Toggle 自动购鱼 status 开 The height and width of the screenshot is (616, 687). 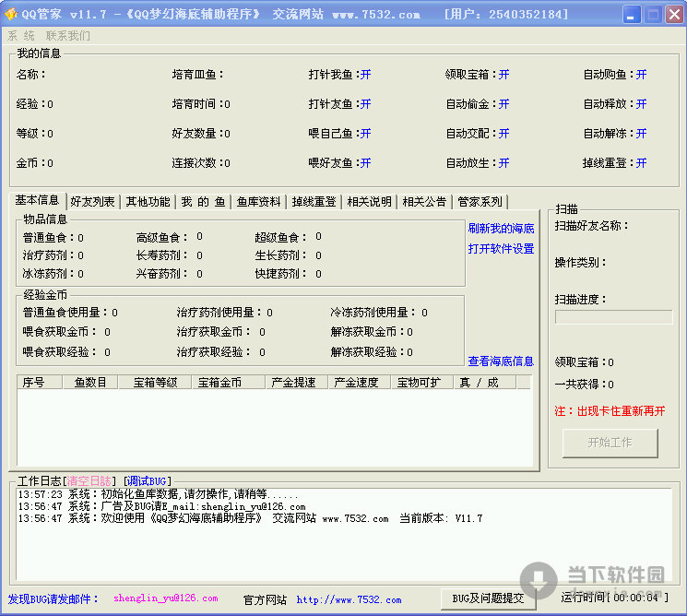point(642,75)
